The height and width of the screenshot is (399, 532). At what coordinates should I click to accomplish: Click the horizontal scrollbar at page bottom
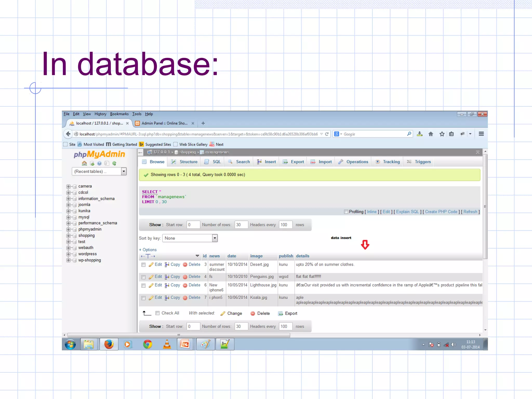[x=179, y=335]
